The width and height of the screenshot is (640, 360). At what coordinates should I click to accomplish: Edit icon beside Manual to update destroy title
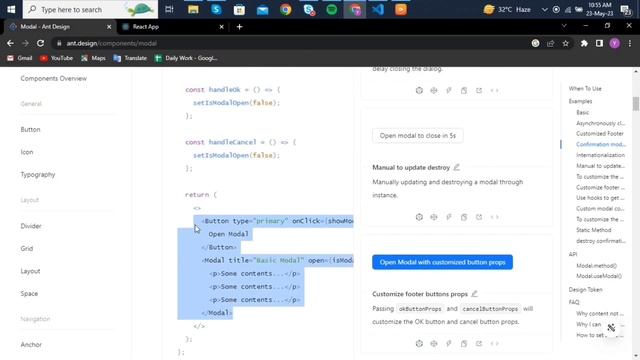[x=457, y=167]
